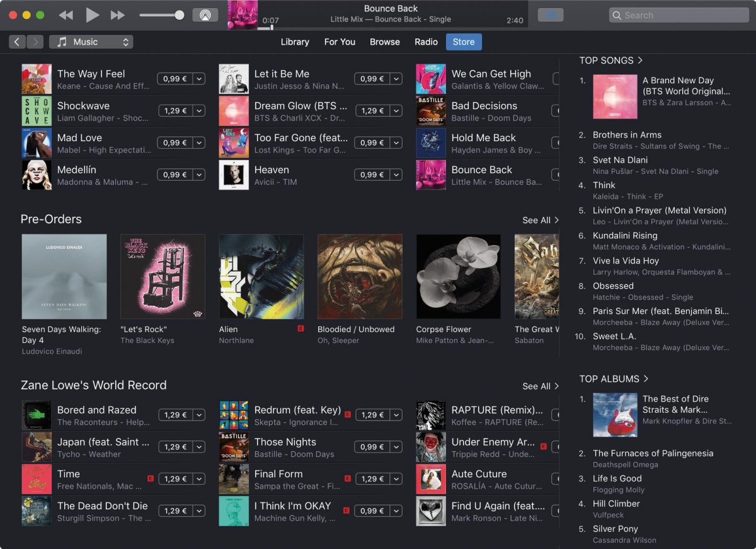Open the Top Songs chart
Image resolution: width=756 pixels, height=549 pixels.
(x=610, y=61)
